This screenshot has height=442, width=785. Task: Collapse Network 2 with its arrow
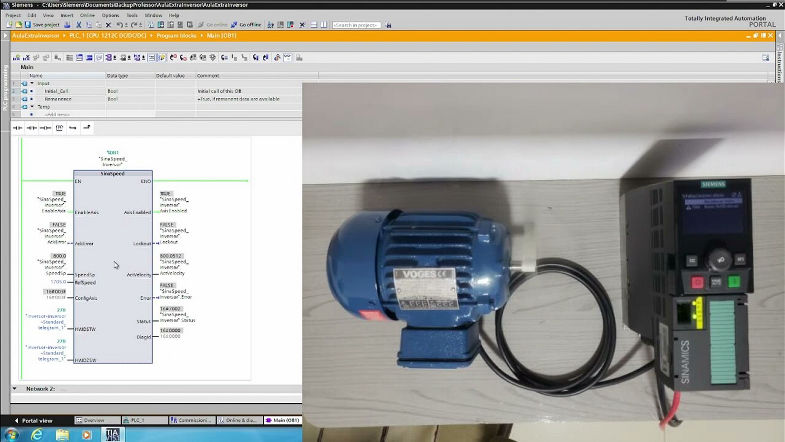[15, 388]
